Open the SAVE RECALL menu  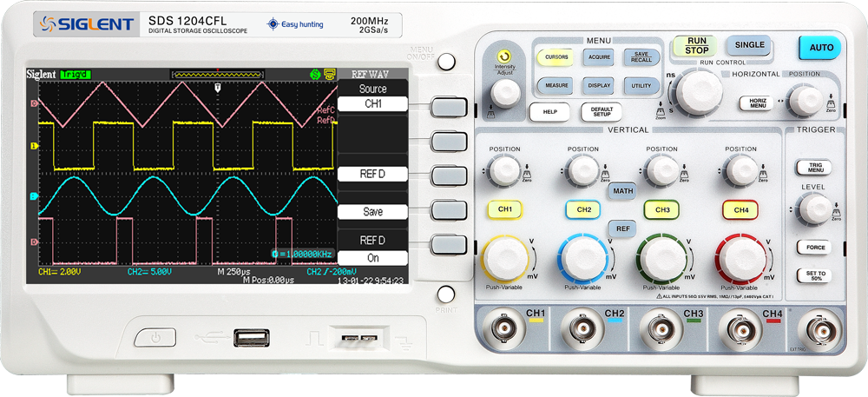point(642,57)
